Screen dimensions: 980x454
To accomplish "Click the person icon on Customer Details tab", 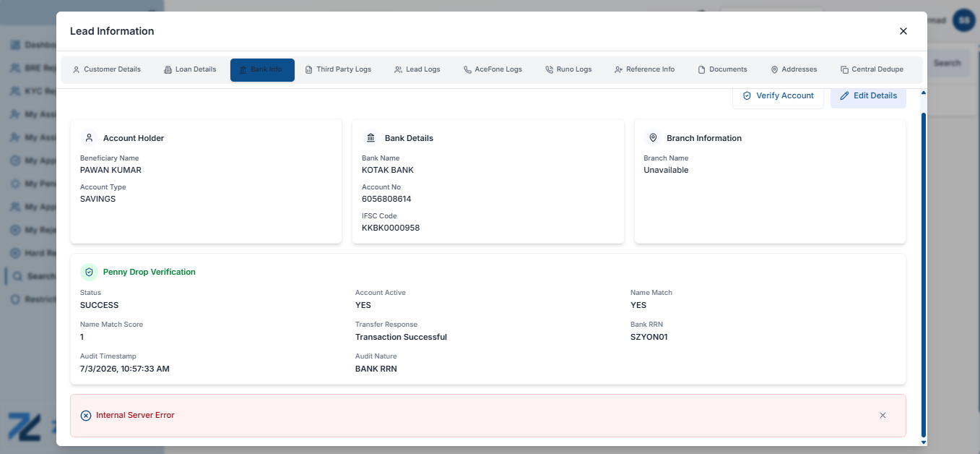I will [76, 70].
